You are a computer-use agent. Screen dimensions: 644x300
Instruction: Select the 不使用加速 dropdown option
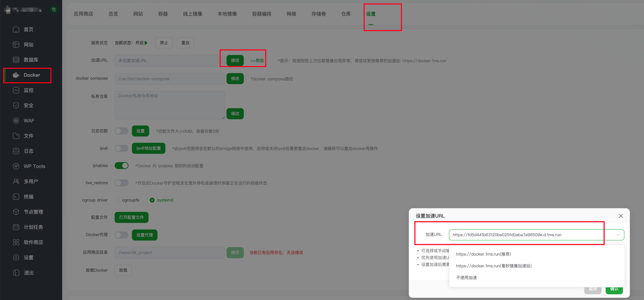coord(466,278)
